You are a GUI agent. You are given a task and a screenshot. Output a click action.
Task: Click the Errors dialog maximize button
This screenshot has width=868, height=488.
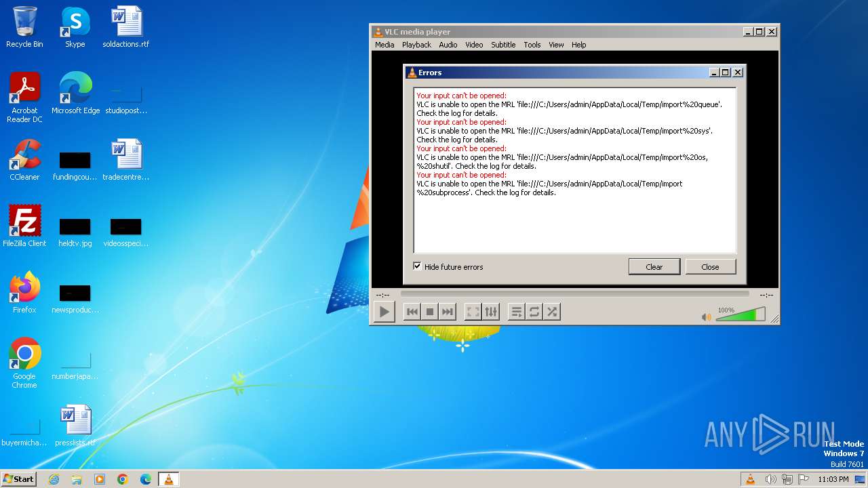pos(726,73)
